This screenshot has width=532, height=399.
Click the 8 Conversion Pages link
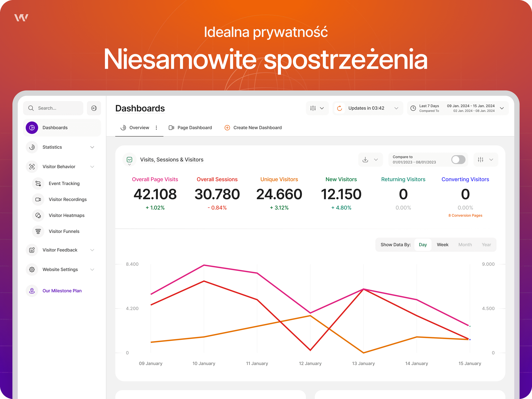pos(465,215)
